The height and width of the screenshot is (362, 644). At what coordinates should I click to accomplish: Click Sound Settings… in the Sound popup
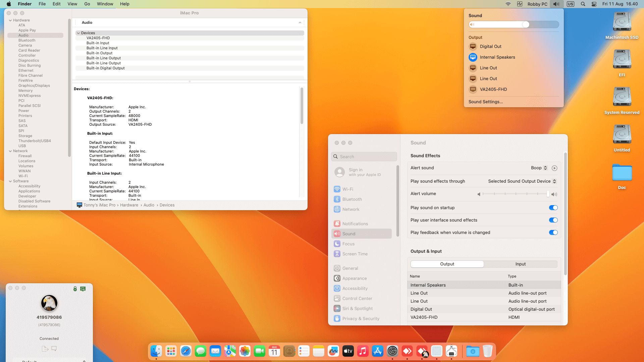click(x=486, y=102)
